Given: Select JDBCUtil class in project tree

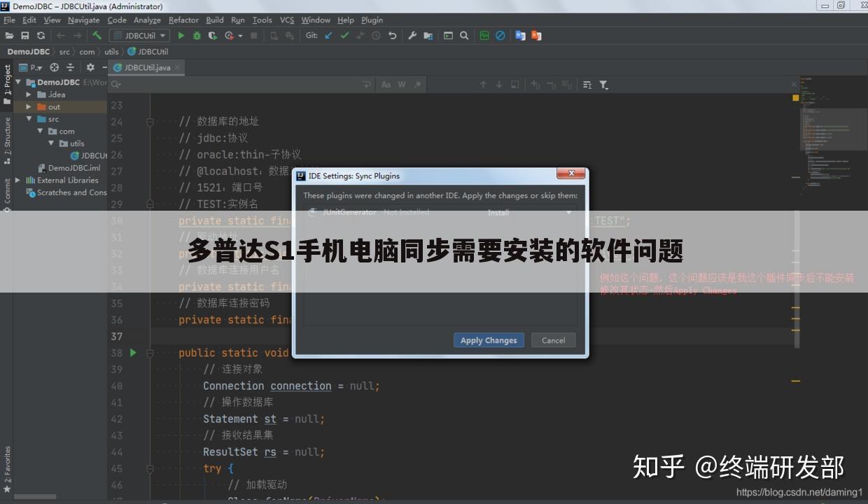Looking at the screenshot, I should [89, 155].
